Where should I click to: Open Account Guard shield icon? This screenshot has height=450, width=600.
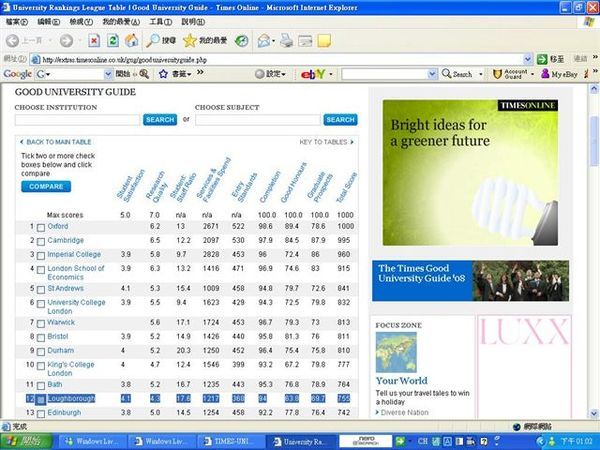coord(497,74)
